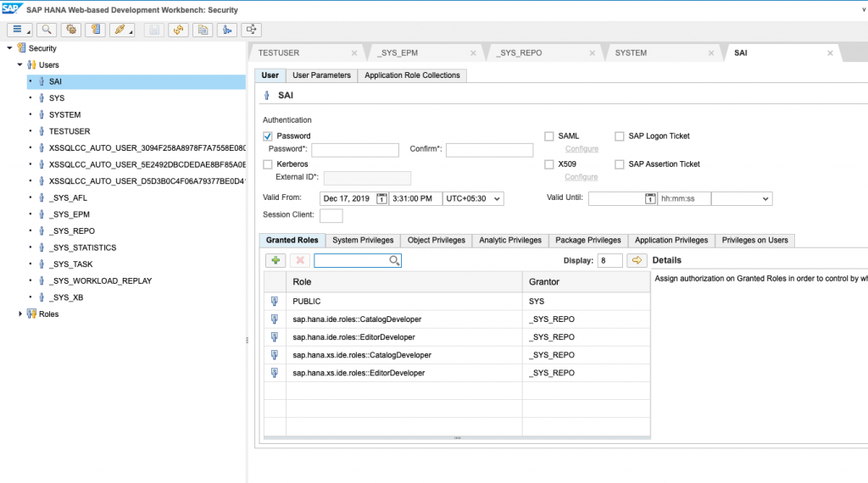
Task: Close the _SYS_EPM tab
Action: [473, 53]
